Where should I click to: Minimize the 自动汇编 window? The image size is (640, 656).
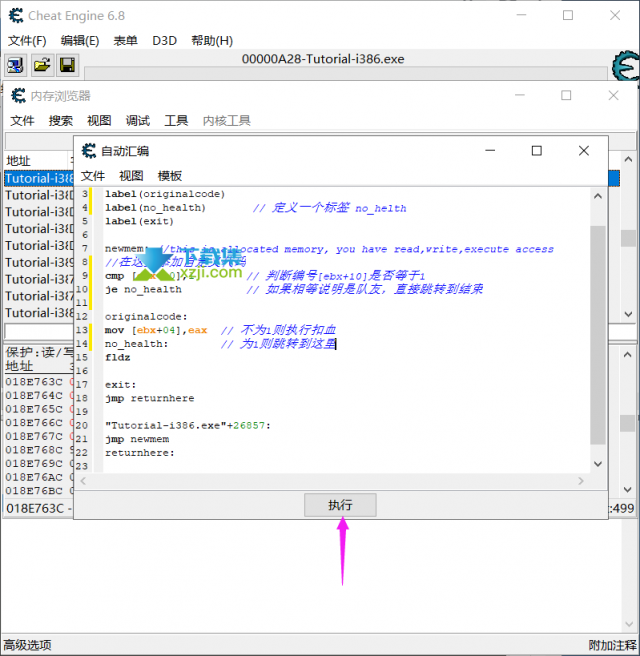(490, 151)
